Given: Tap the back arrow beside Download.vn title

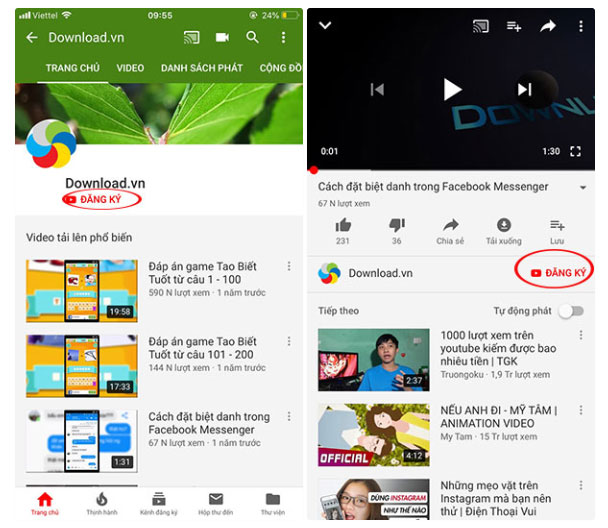Looking at the screenshot, I should coord(32,38).
